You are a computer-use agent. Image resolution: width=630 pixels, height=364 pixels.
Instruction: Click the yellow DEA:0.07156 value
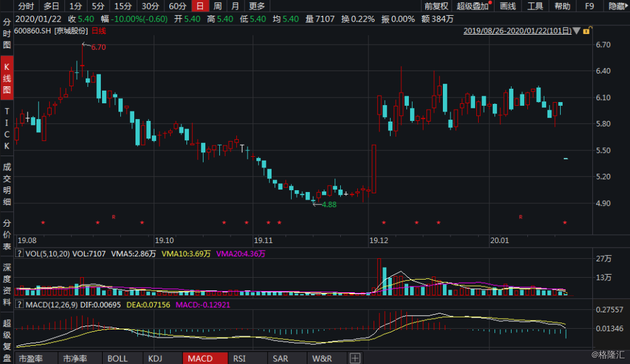(148, 305)
